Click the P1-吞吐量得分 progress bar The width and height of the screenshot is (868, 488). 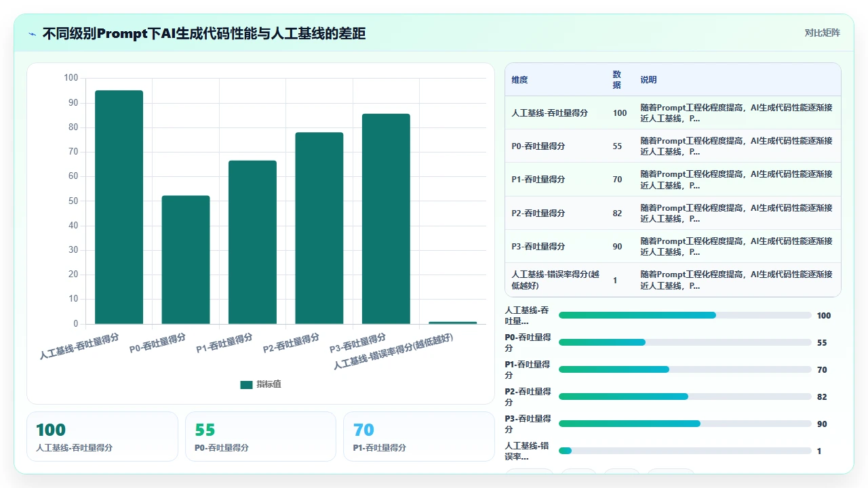point(685,369)
